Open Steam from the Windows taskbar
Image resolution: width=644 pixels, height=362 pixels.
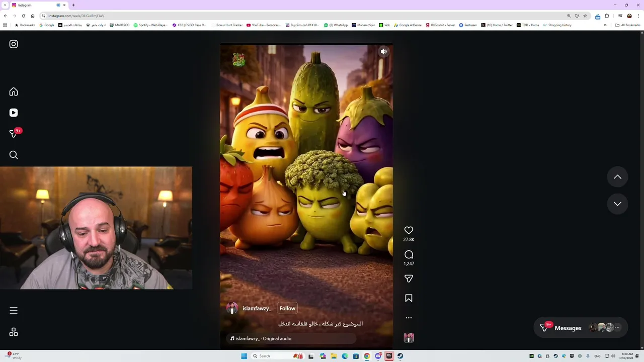[x=400, y=356]
